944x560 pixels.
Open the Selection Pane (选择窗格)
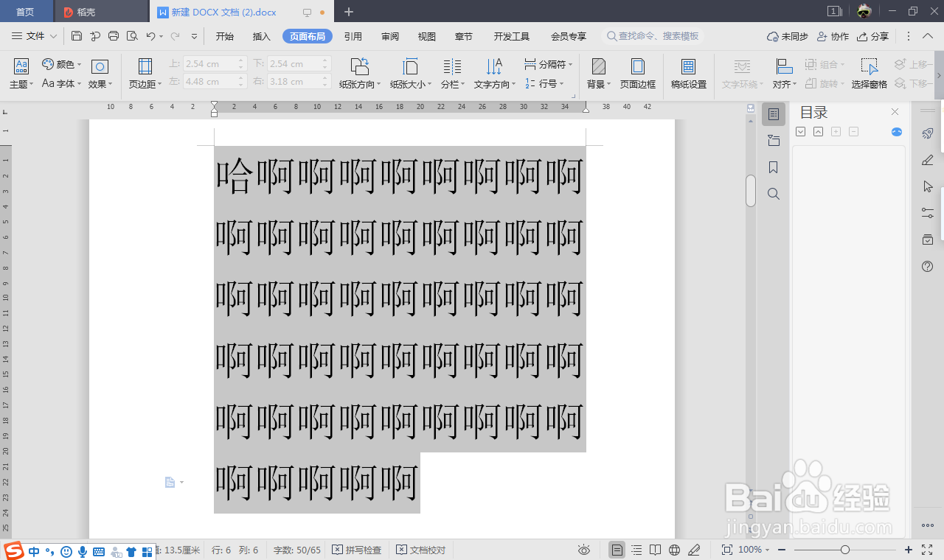(870, 74)
